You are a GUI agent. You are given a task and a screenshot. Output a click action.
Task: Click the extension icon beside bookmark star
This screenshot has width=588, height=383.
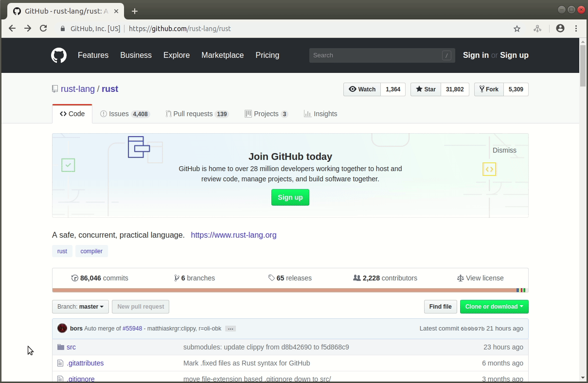click(x=537, y=29)
